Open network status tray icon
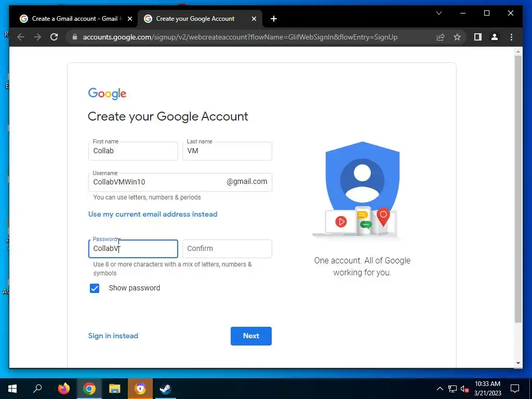 [453, 389]
